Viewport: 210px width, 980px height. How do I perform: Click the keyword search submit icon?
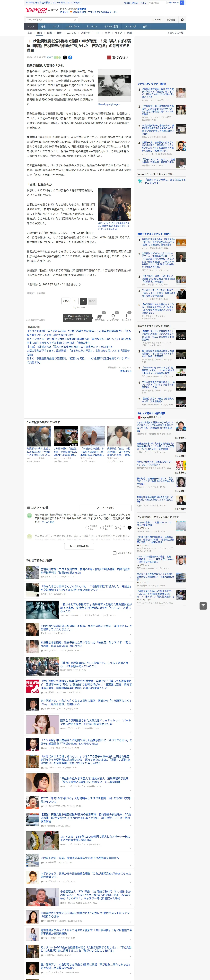point(75,20)
